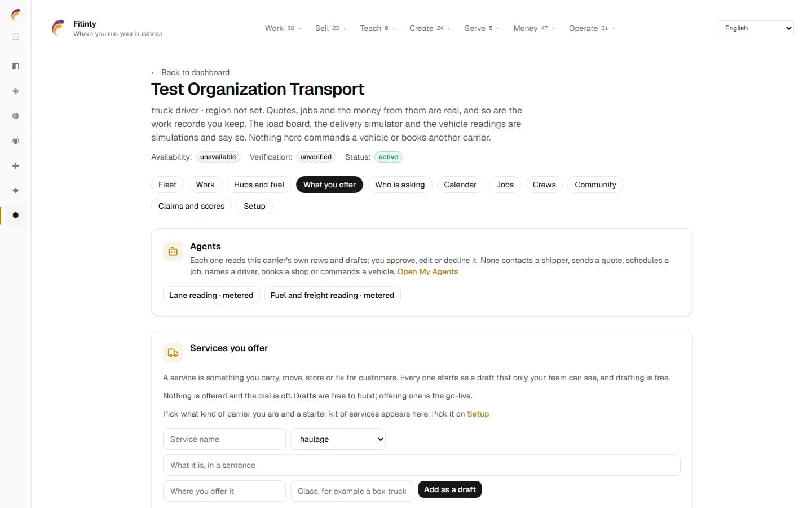
Task: Click the half-shaded circle sidebar icon
Action: click(16, 116)
